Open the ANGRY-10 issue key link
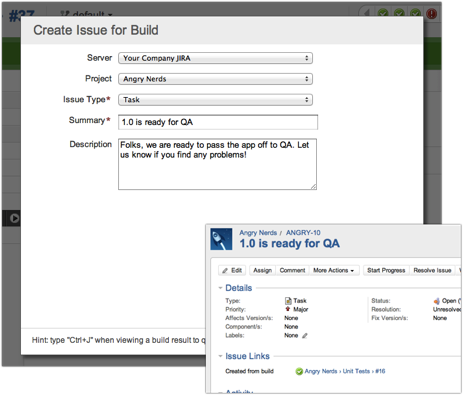 coord(303,233)
